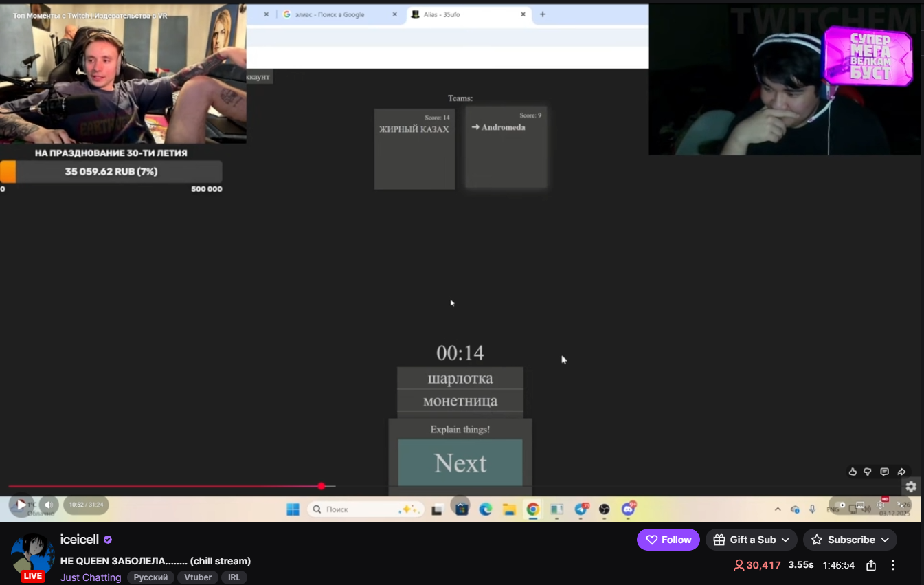Screen dimensions: 924x585
Task: Click the stream uptime 1:46:54
Action: point(839,565)
